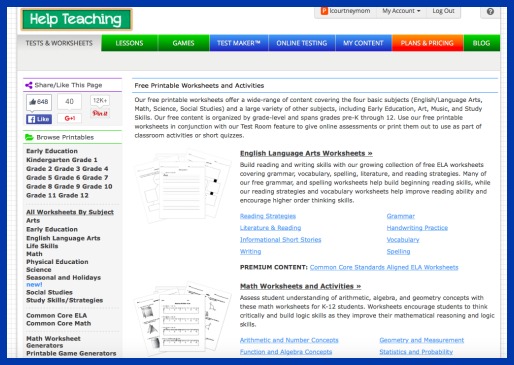Open the Arts subject in the sidebar

pos(33,220)
